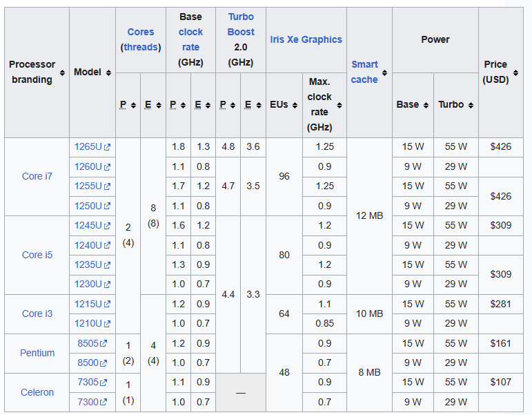
Task: Select the $107 price cell
Action: (501, 382)
